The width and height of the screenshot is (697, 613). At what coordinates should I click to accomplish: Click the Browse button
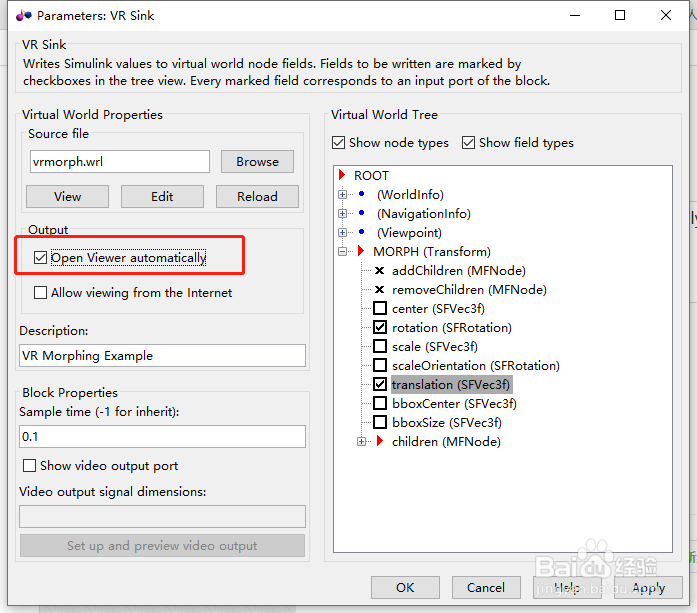pyautogui.click(x=257, y=161)
